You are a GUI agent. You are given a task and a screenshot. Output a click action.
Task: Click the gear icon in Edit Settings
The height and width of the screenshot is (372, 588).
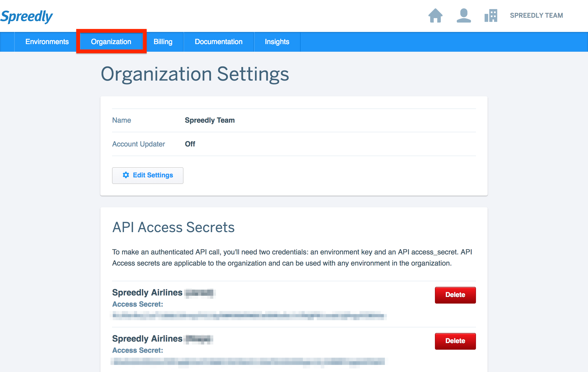click(126, 175)
